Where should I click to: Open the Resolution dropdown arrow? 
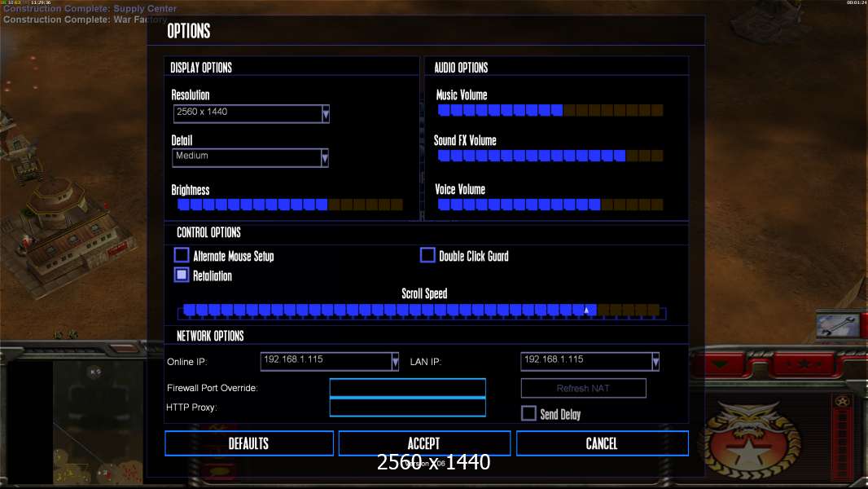point(326,114)
